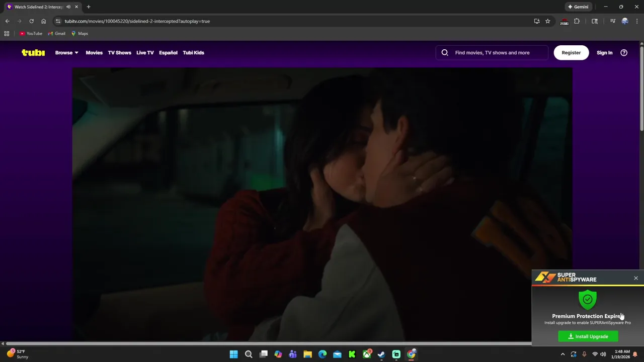Open the Gmail bookmark
This screenshot has width=644, height=362.
[56, 33]
